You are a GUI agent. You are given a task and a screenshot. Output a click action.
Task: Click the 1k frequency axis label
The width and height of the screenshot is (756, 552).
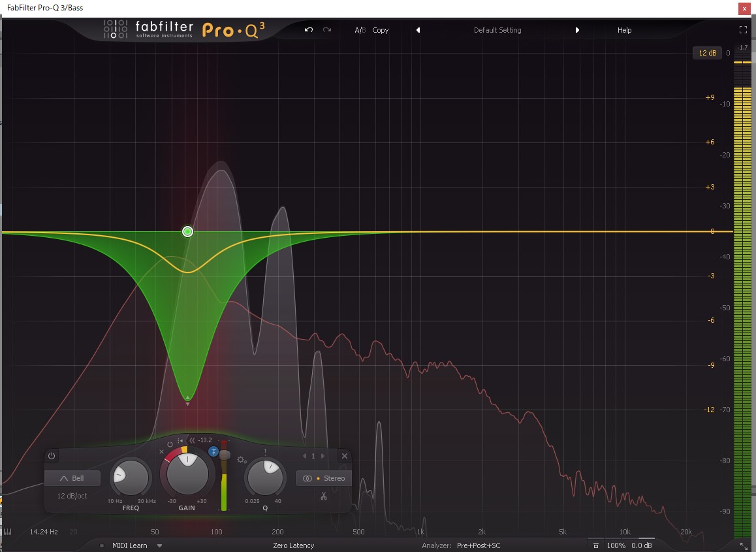pos(420,532)
